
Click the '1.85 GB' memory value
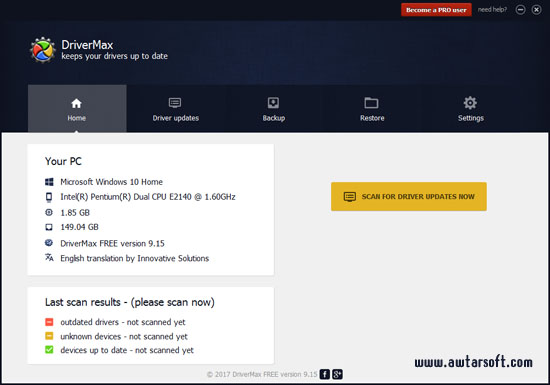pos(75,212)
